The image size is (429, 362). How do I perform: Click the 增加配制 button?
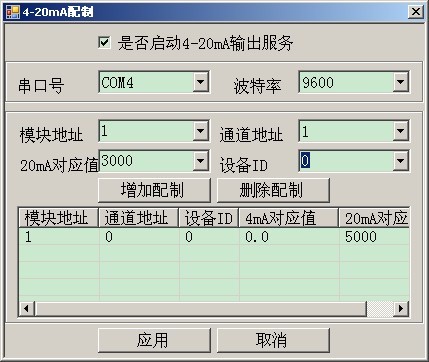coord(154,190)
